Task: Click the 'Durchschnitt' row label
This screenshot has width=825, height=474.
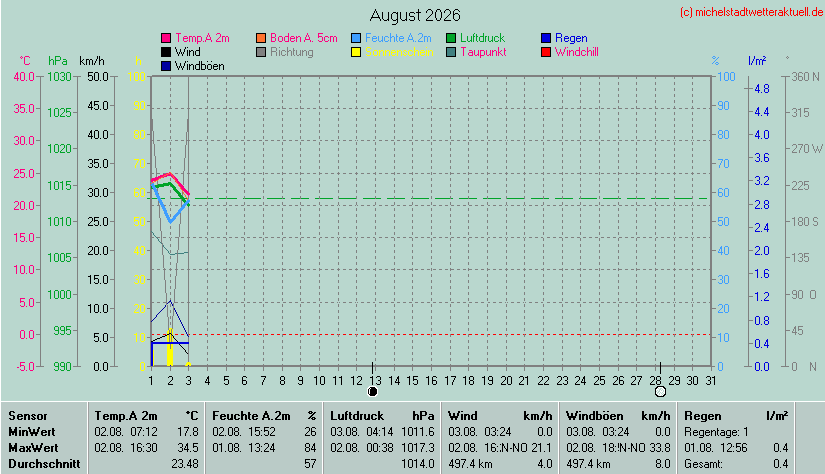Action: [x=44, y=464]
